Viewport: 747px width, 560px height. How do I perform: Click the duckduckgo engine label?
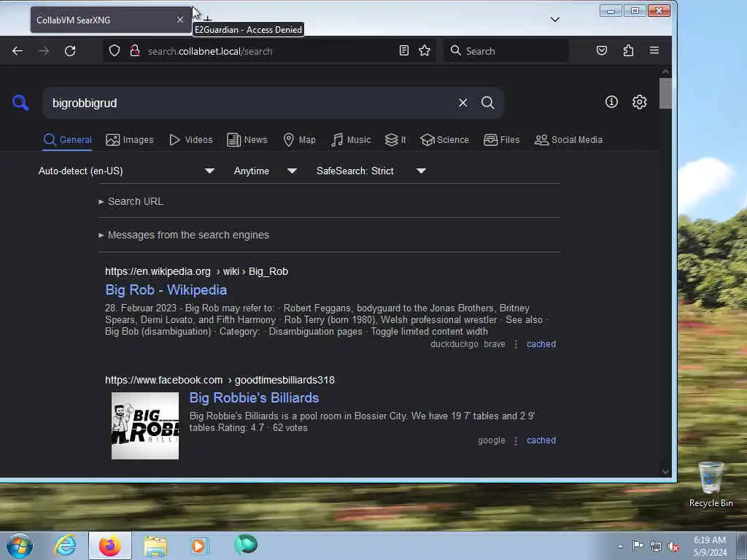coord(454,344)
